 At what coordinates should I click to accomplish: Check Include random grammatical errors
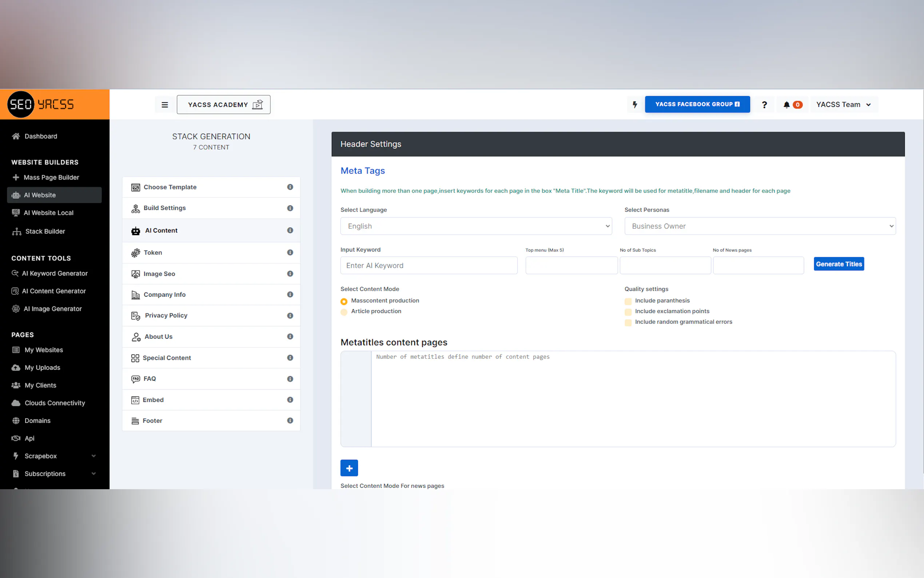tap(628, 322)
